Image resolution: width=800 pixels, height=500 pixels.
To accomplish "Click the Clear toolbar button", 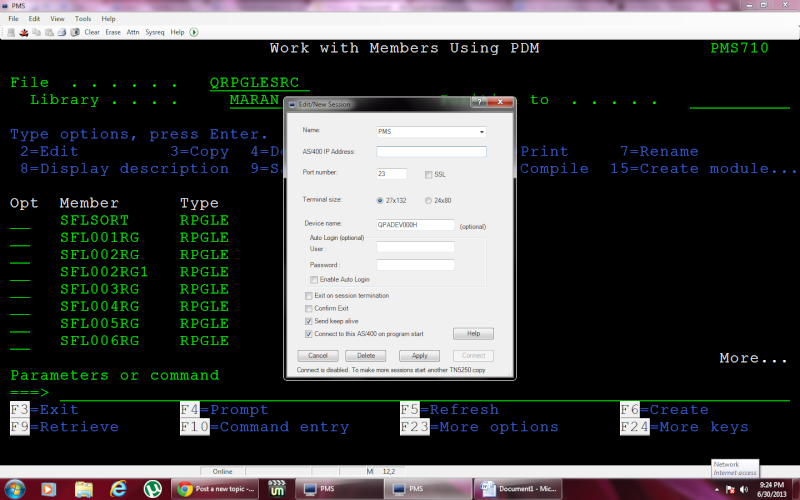I will (92, 32).
